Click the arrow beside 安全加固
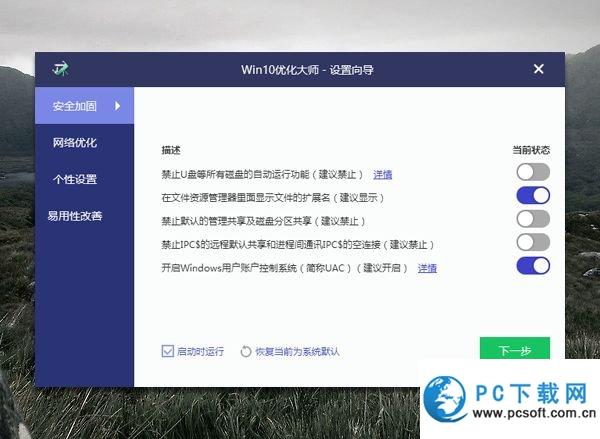This screenshot has height=439, width=600. [117, 106]
